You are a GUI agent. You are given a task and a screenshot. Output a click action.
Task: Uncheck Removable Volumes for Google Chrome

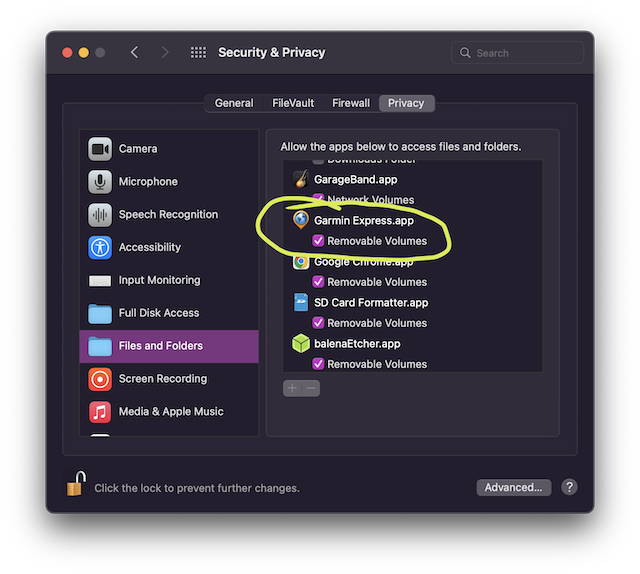tap(318, 282)
